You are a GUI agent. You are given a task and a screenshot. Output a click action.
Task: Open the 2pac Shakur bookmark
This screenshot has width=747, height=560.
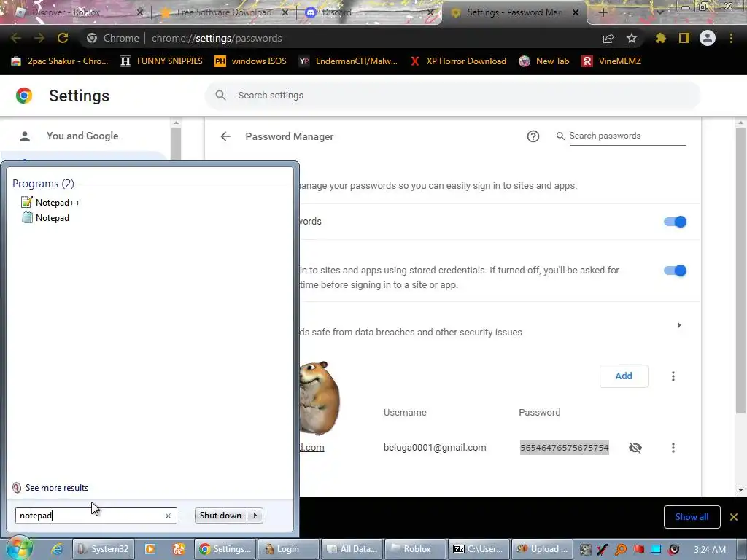60,61
